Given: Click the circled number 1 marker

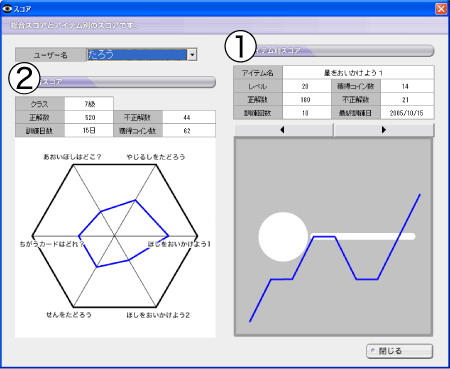Looking at the screenshot, I should coord(240,47).
